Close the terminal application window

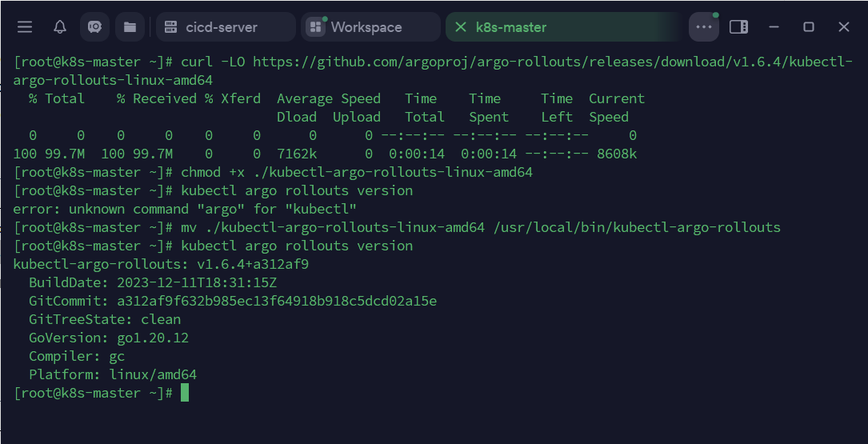pos(843,27)
